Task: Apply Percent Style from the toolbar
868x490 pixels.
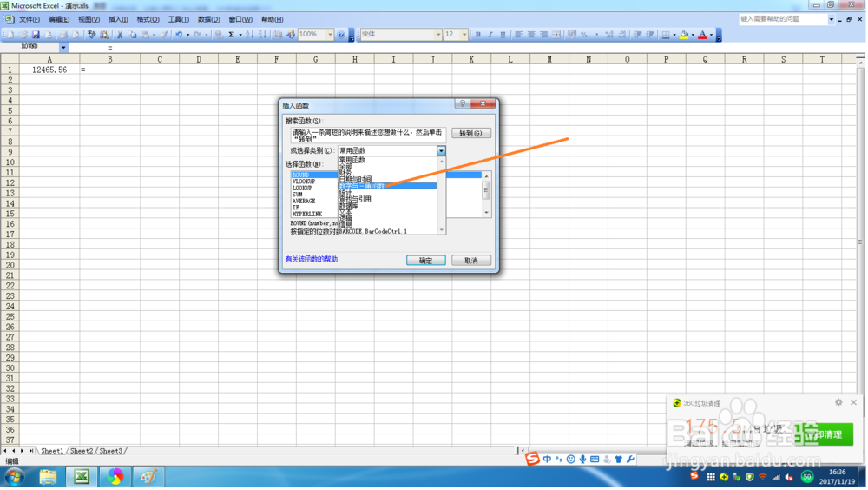Action: coord(584,35)
